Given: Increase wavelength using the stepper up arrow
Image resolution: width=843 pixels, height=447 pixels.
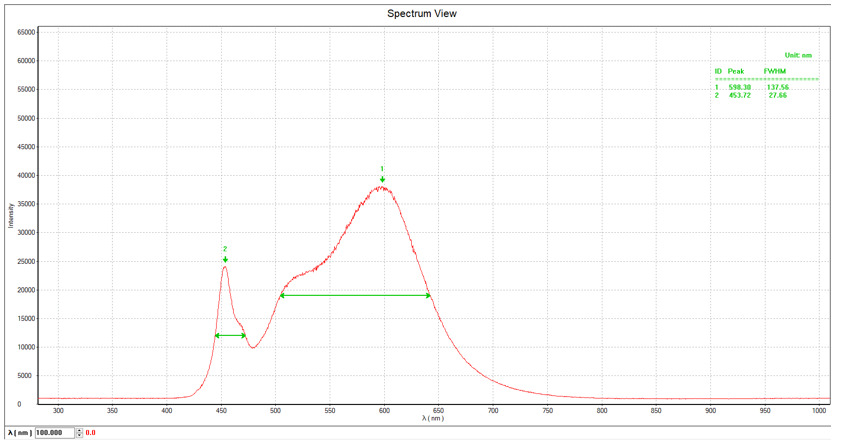Looking at the screenshot, I should click(80, 430).
